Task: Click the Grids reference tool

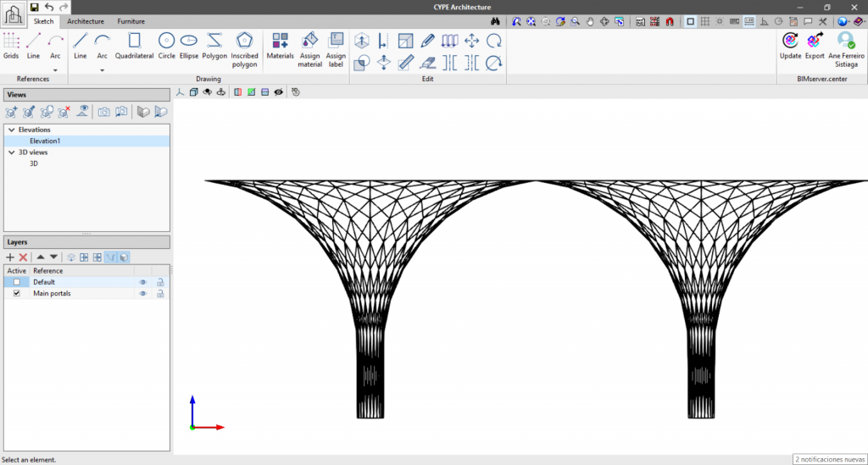Action: [11, 46]
